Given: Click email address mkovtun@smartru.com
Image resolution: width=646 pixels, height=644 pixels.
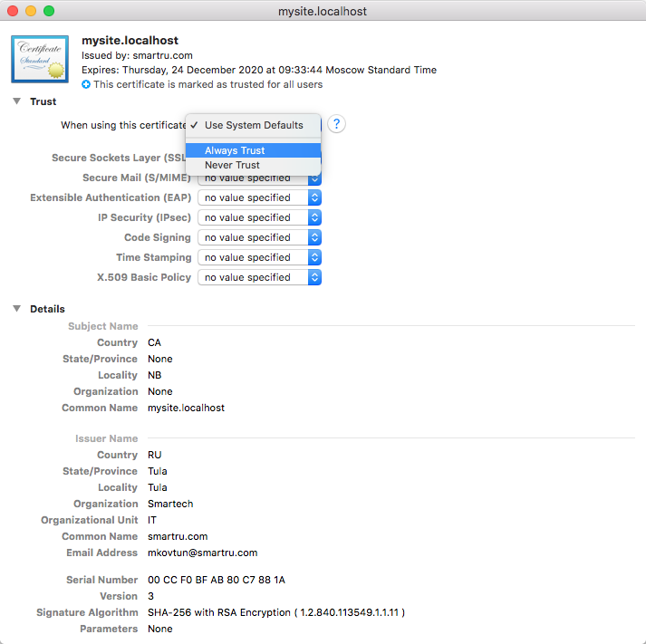Looking at the screenshot, I should pyautogui.click(x=202, y=553).
